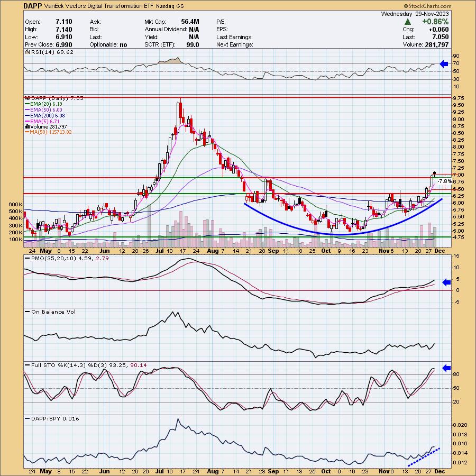Click the +0.86% percent change value
Image resolution: width=476 pixels, height=476 pixels.
(x=435, y=22)
